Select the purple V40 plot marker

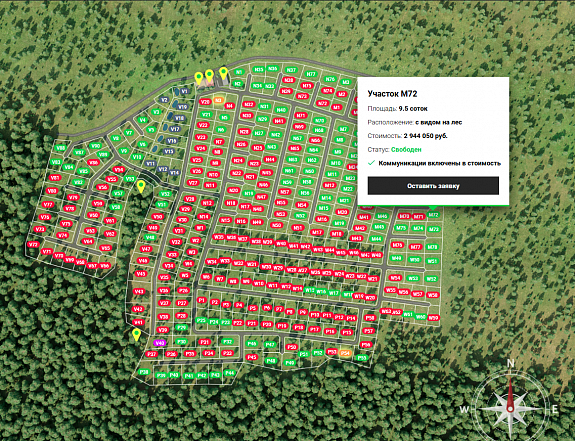(160, 343)
